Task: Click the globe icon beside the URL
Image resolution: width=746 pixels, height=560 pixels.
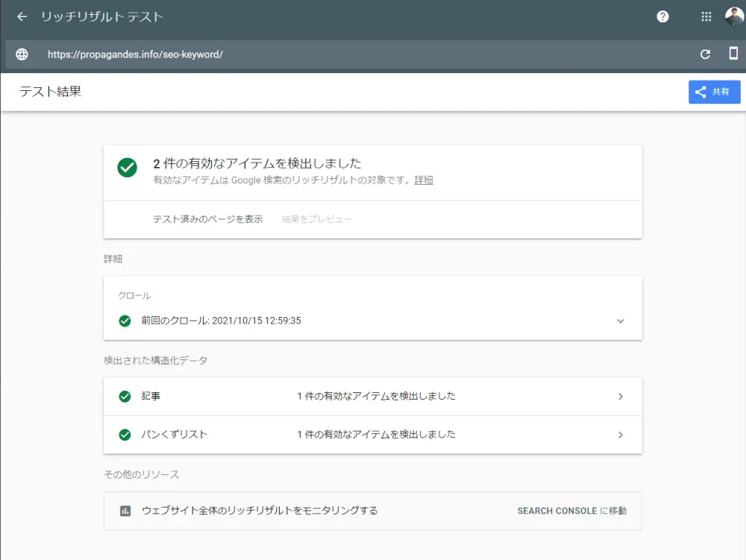Action: [x=22, y=54]
